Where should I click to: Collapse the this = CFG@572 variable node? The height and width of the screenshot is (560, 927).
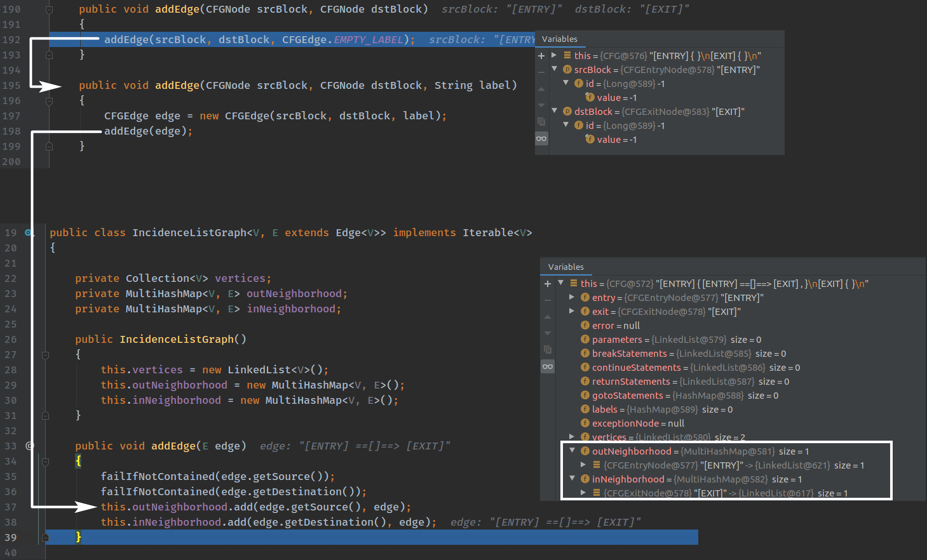[561, 283]
